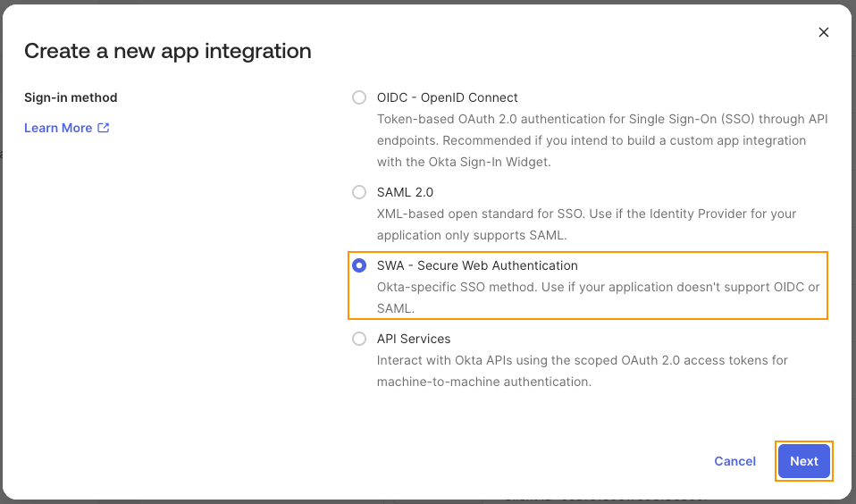This screenshot has height=504, width=856.
Task: Click the 'SAML 2.0' label text
Action: click(405, 192)
